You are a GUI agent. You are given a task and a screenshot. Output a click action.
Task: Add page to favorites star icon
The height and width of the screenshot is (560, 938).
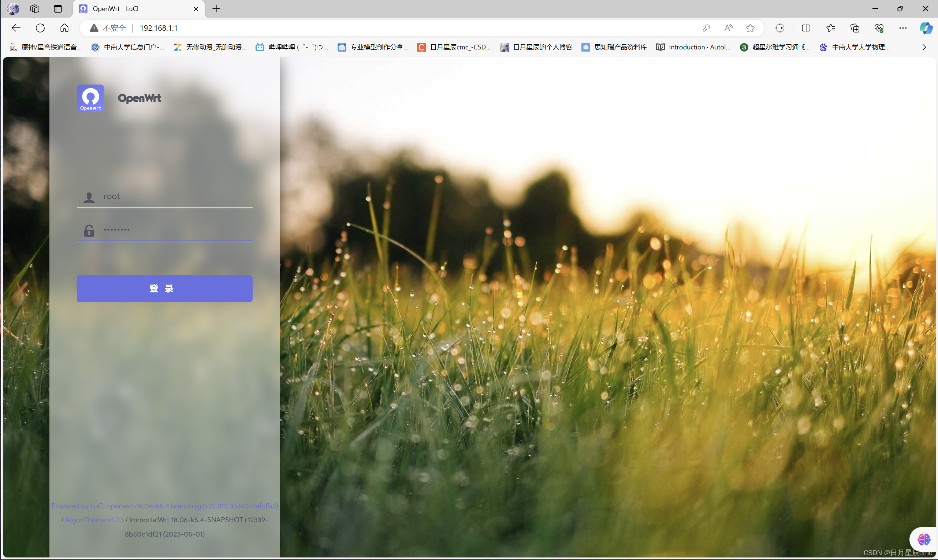(751, 28)
